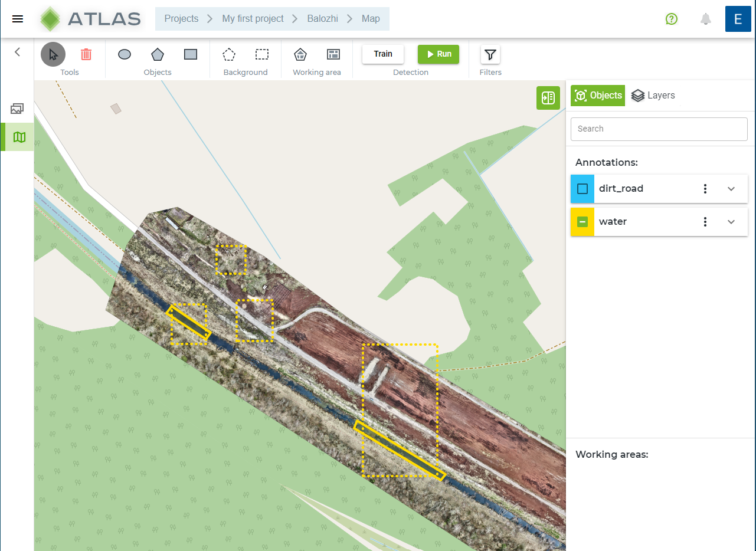This screenshot has height=551, width=756.
Task: Select the small water polygon on the canal
Action: pyautogui.click(x=188, y=322)
